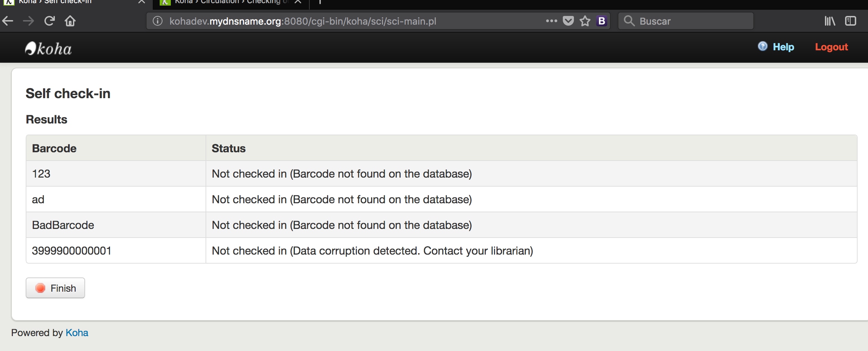868x351 pixels.
Task: Open the Help link
Action: pos(783,47)
